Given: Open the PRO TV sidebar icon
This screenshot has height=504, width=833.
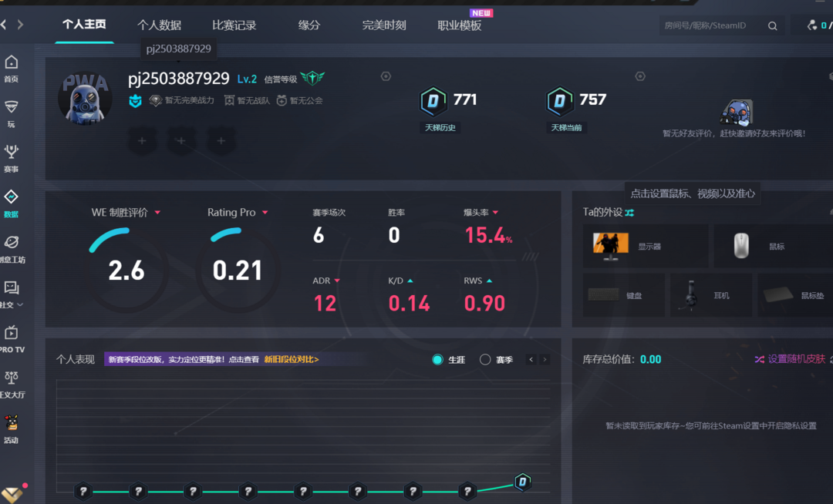Looking at the screenshot, I should pyautogui.click(x=11, y=333).
